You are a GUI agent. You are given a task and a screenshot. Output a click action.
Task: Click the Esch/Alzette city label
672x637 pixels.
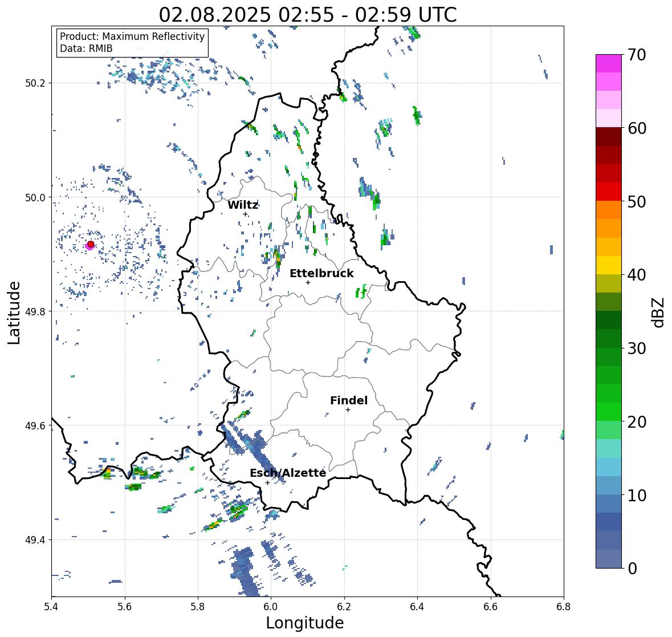click(288, 473)
